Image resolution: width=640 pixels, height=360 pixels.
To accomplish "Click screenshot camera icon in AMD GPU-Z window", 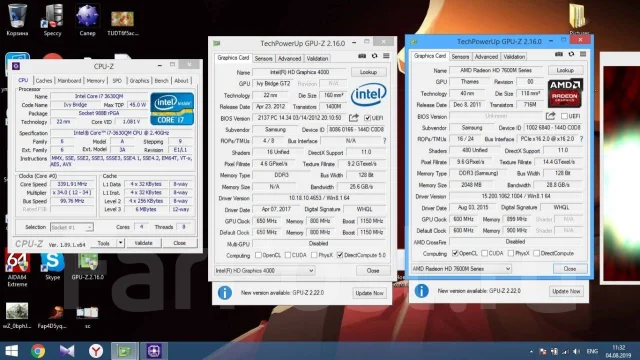I will coord(559,54).
